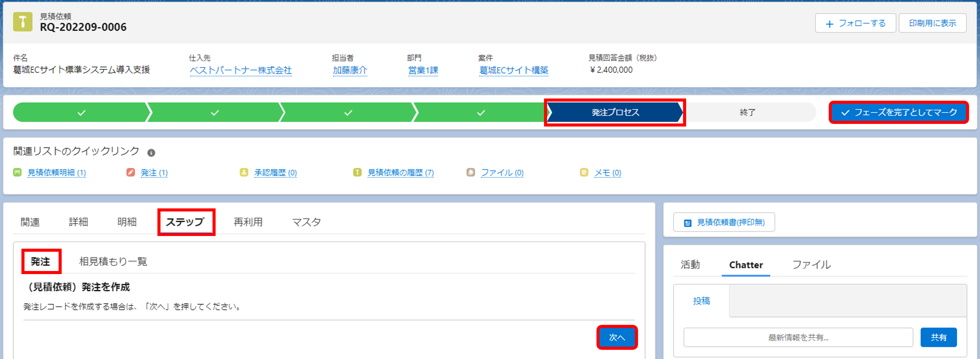
Task: Open owner 加藤康介 link
Action: coord(350,70)
